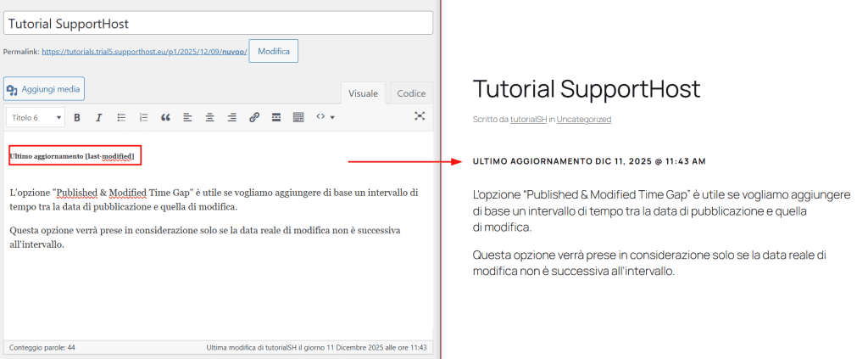
Task: Click the preview heading 'Tutorial SupportHost'
Action: [587, 88]
